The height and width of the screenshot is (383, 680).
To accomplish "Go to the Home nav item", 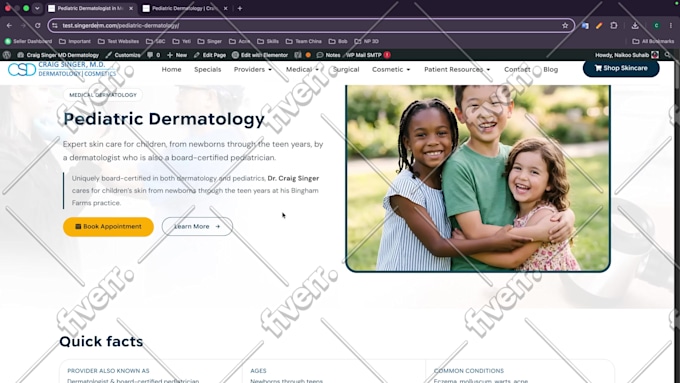I will point(171,69).
